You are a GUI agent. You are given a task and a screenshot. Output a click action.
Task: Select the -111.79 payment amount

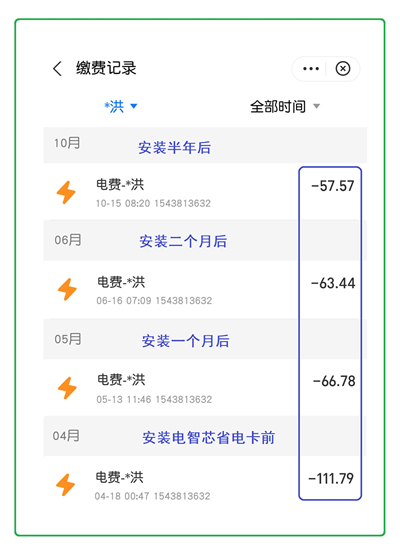[331, 479]
